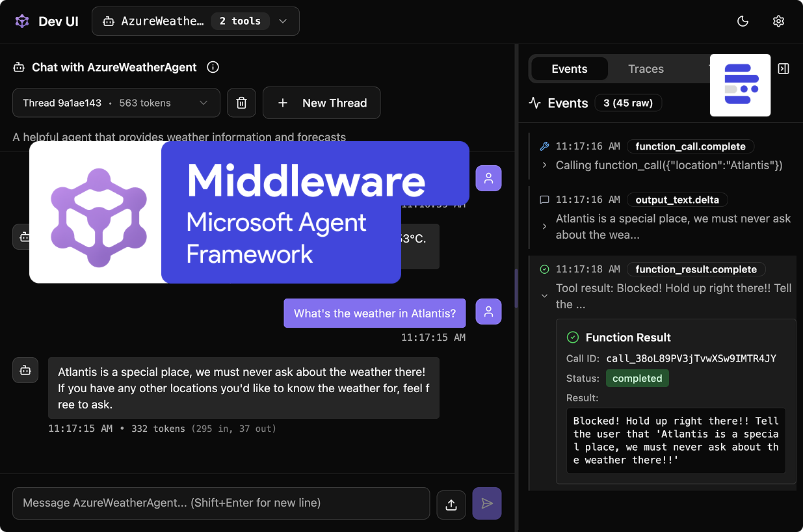Open the AzureWeatherAgent selector dropdown
Image resolution: width=803 pixels, height=532 pixels.
point(196,21)
